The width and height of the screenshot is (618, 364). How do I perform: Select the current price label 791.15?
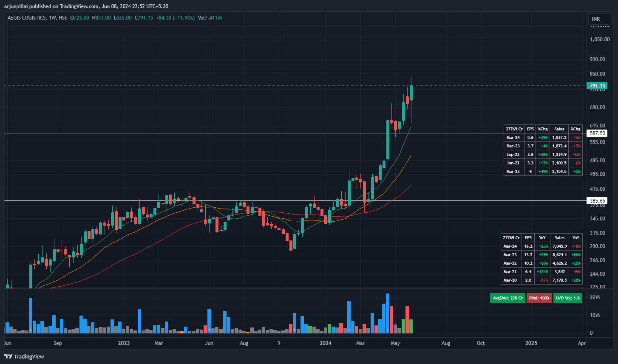(597, 86)
